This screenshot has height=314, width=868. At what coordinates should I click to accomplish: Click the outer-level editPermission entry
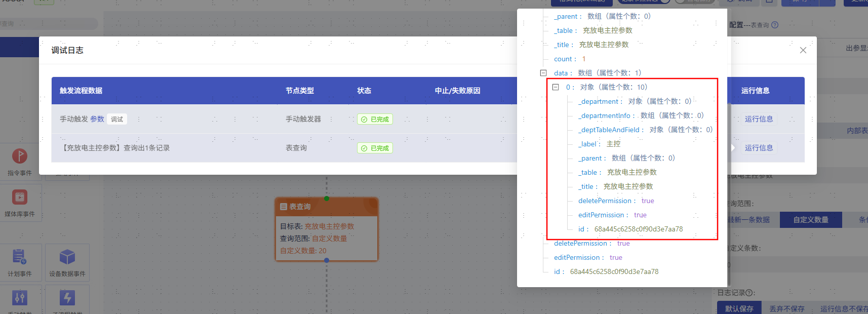click(588, 257)
